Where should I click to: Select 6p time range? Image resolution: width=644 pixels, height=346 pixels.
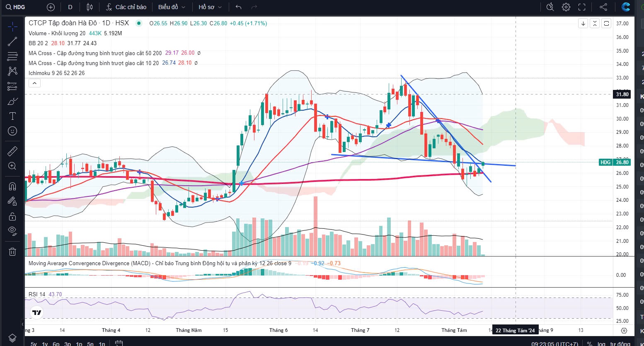click(x=56, y=344)
